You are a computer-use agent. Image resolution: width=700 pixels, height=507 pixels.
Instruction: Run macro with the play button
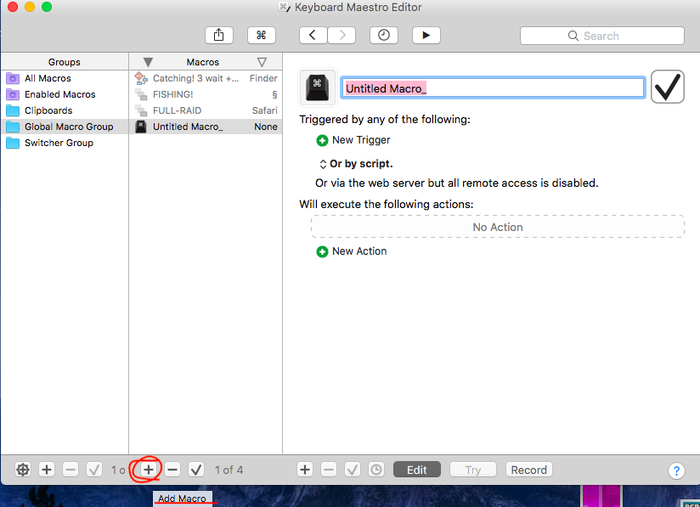tap(426, 35)
